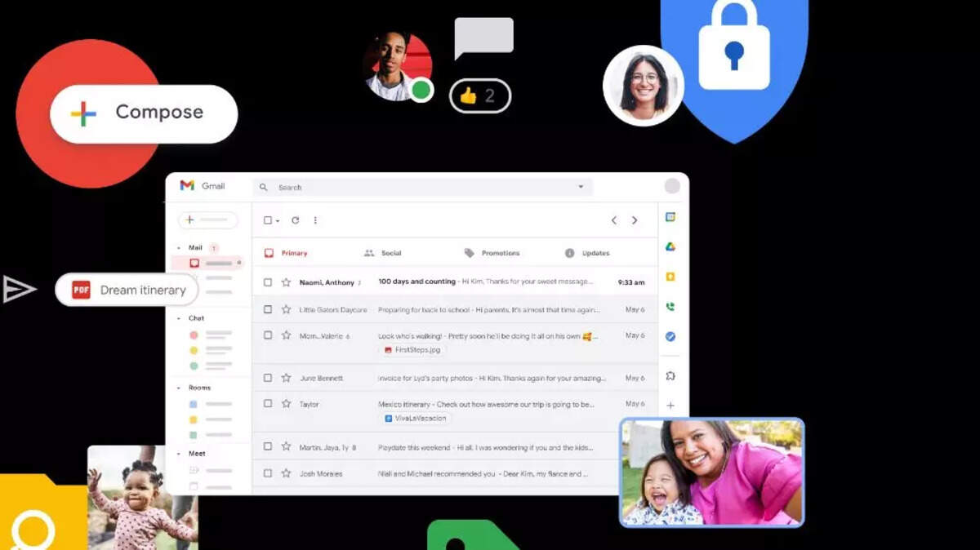
Task: Refresh the inbox with the reload icon
Action: tap(295, 220)
